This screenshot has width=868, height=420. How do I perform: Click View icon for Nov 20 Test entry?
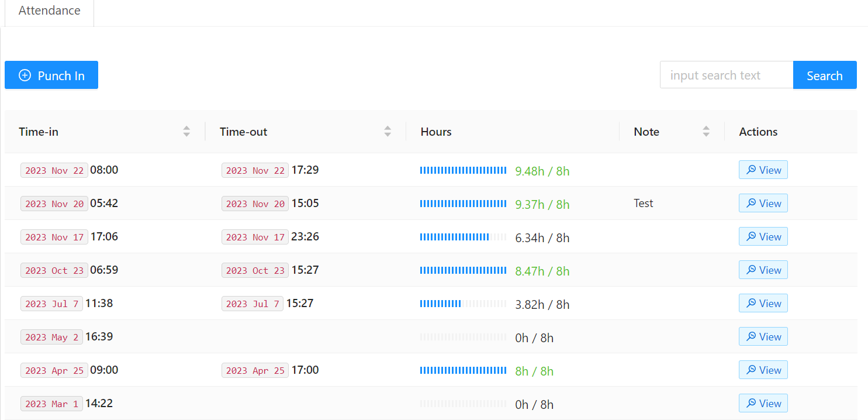tap(750, 204)
